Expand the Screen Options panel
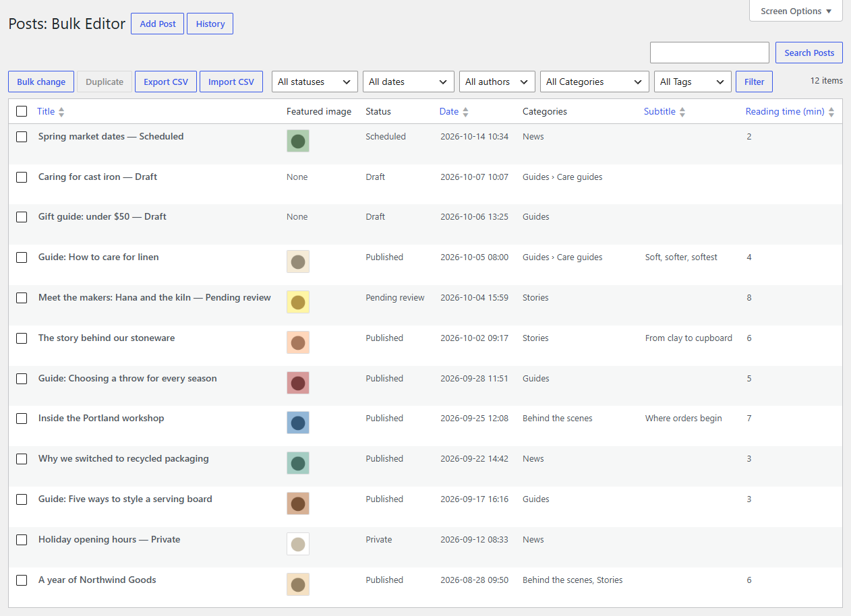The height and width of the screenshot is (616, 851). click(796, 11)
